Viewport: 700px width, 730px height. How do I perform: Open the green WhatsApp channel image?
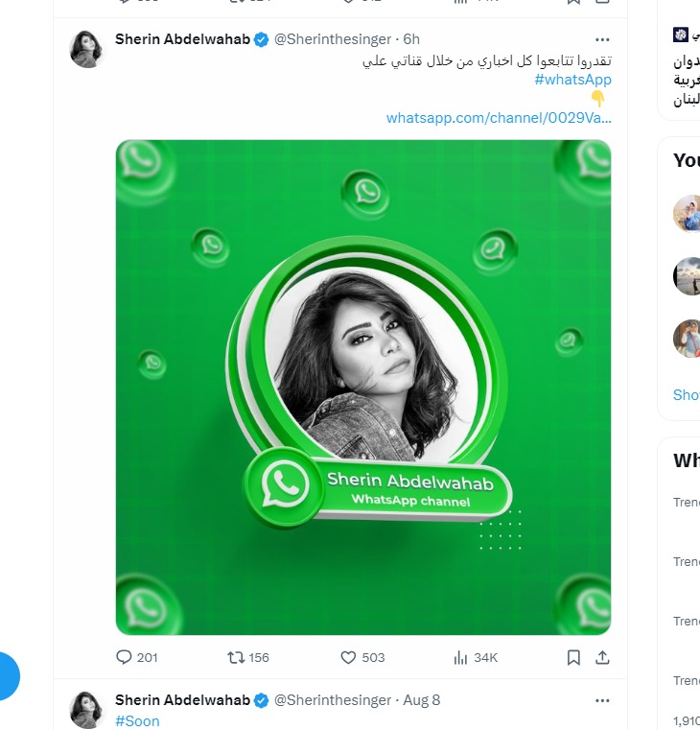pyautogui.click(x=363, y=387)
